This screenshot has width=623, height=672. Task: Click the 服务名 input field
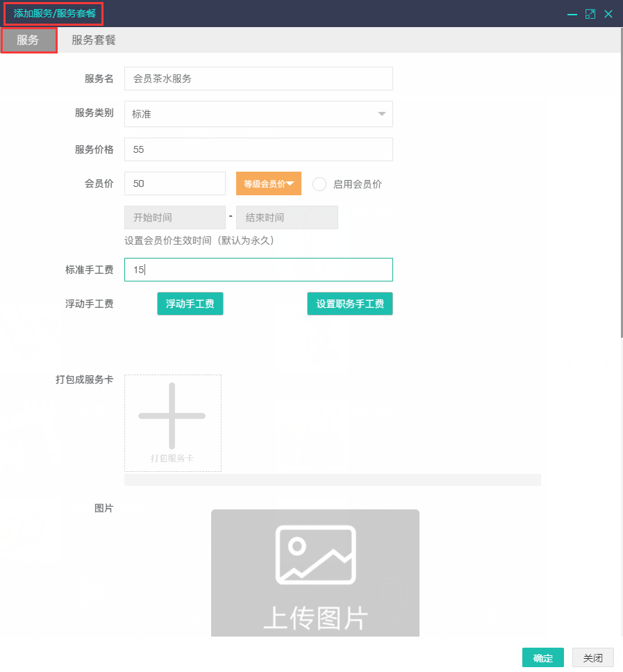click(258, 79)
